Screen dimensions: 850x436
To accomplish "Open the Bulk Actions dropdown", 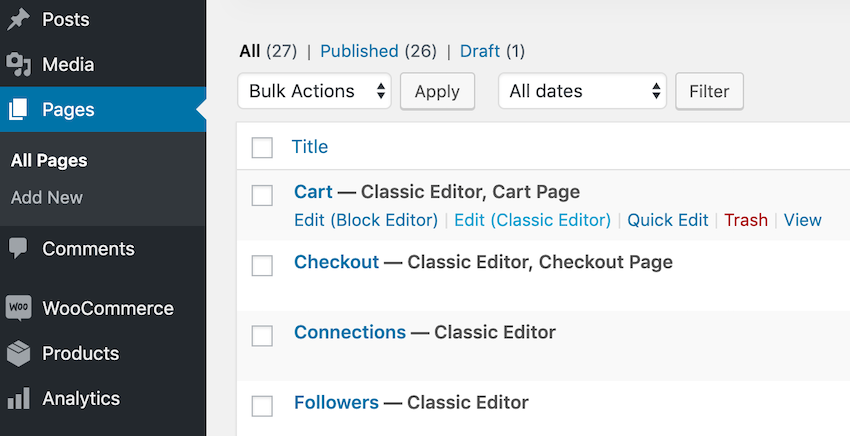I will click(x=314, y=91).
